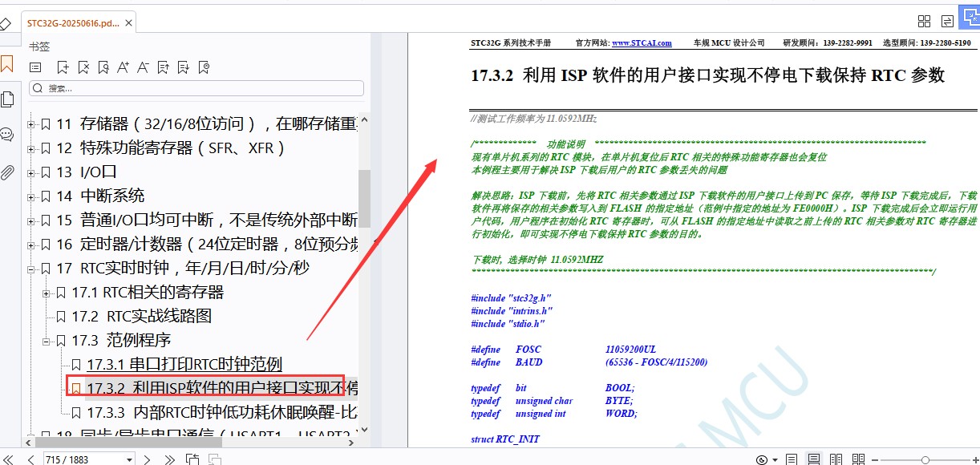The width and height of the screenshot is (980, 465).
Task: Switch to the STC32G-20250616.pdf tab
Action: click(x=73, y=23)
